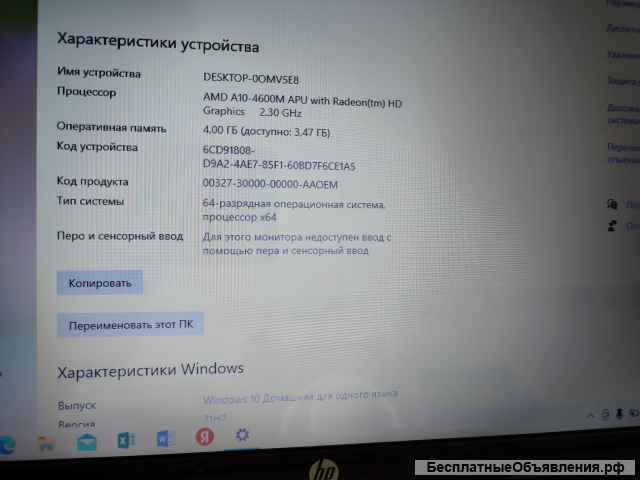
Task: Click the Код устройства label
Action: pos(97,147)
